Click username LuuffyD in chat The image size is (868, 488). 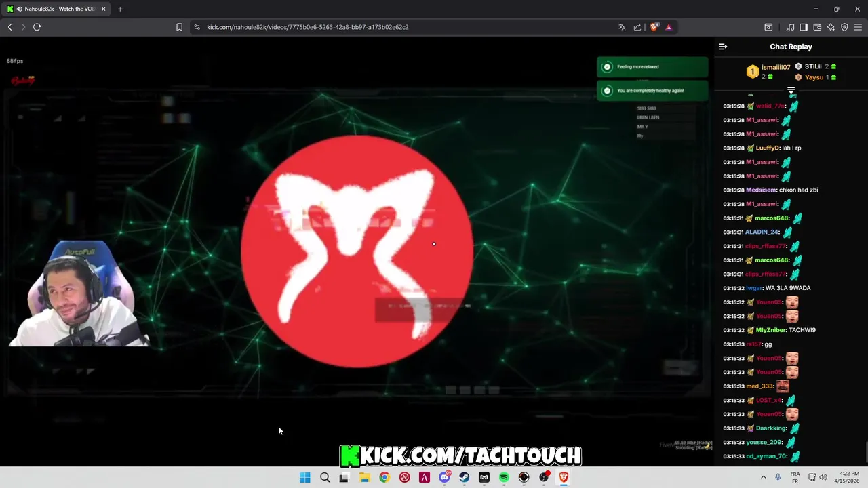768,148
